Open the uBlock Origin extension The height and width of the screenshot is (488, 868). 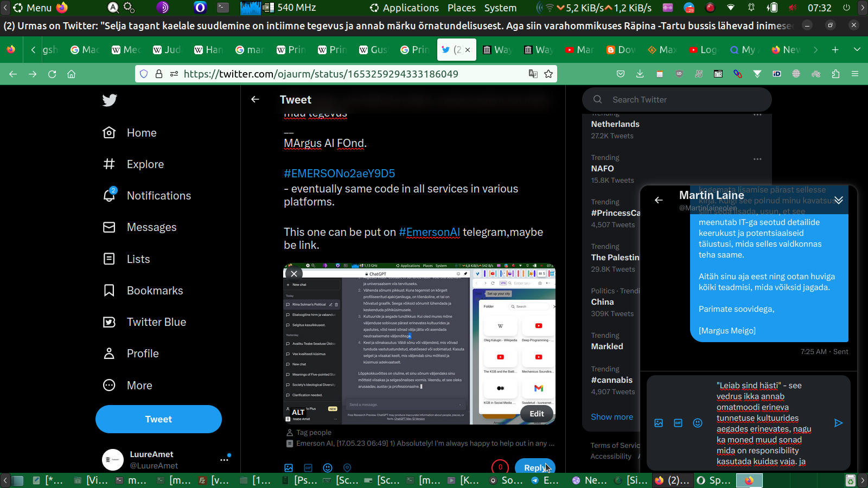tap(679, 74)
